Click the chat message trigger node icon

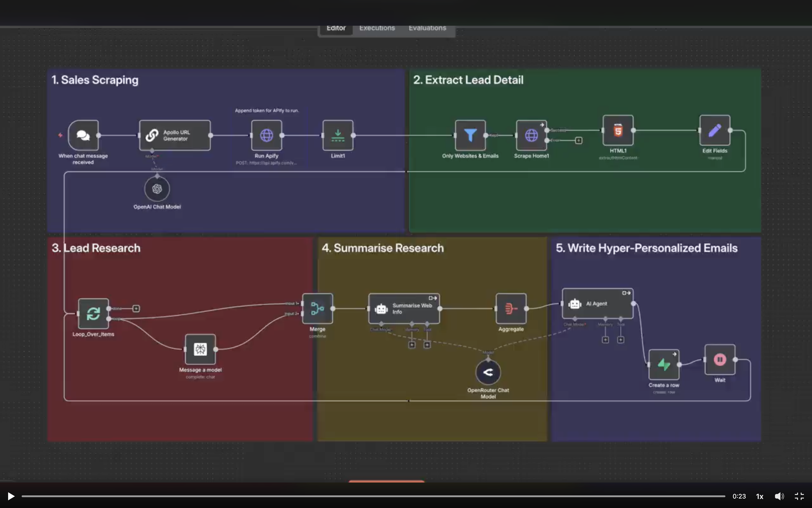click(x=83, y=135)
